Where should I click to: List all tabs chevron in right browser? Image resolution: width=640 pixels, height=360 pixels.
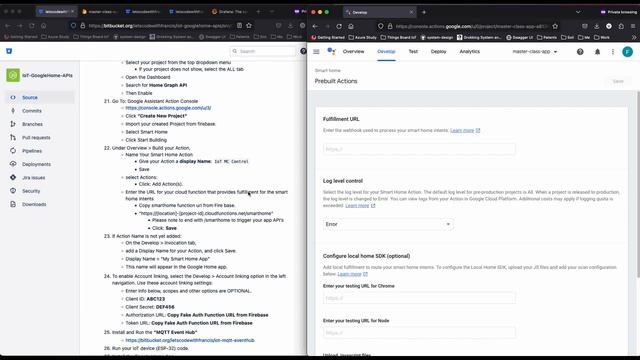pyautogui.click(x=578, y=12)
